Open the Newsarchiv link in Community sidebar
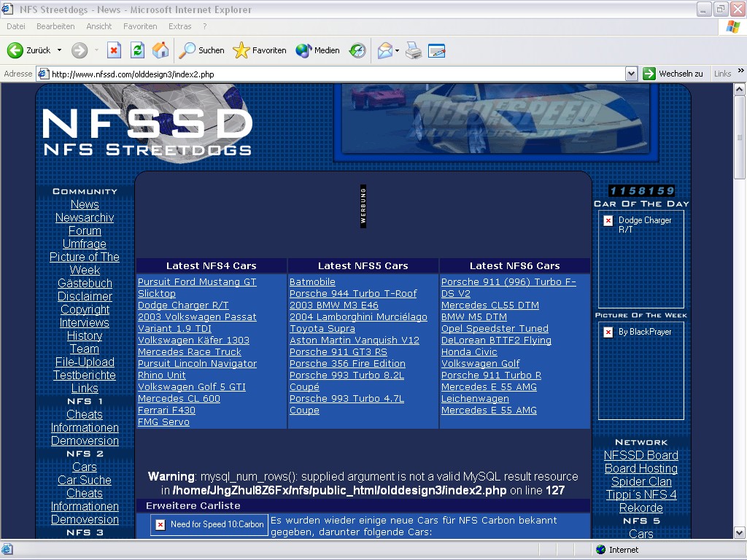Screen dimensions: 747x560 tap(85, 217)
